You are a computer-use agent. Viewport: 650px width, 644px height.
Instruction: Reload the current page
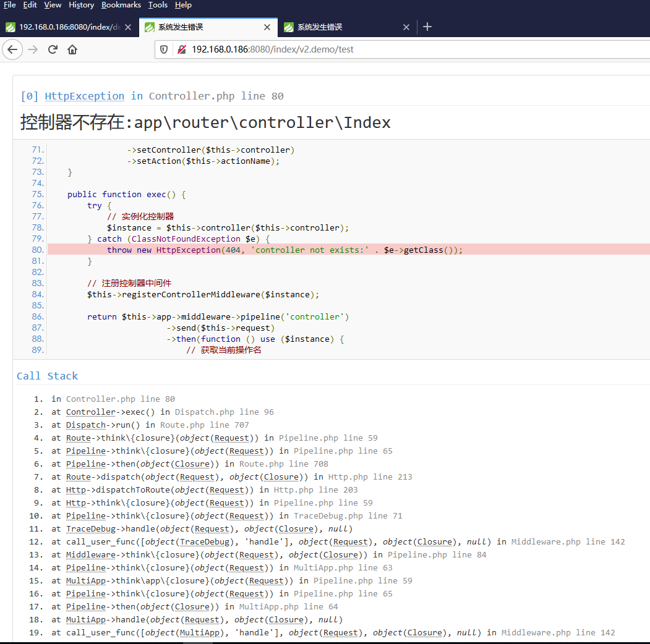tap(53, 49)
